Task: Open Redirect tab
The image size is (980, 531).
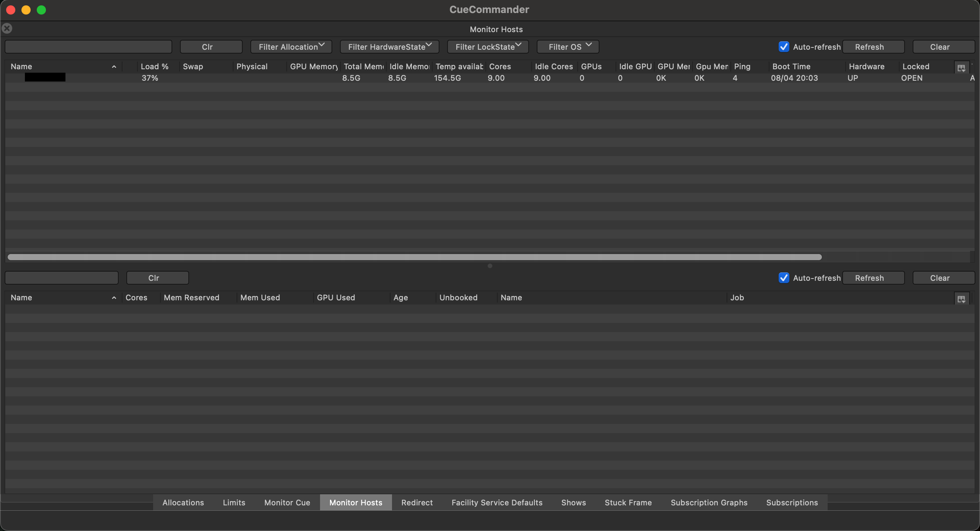Action: pos(417,503)
